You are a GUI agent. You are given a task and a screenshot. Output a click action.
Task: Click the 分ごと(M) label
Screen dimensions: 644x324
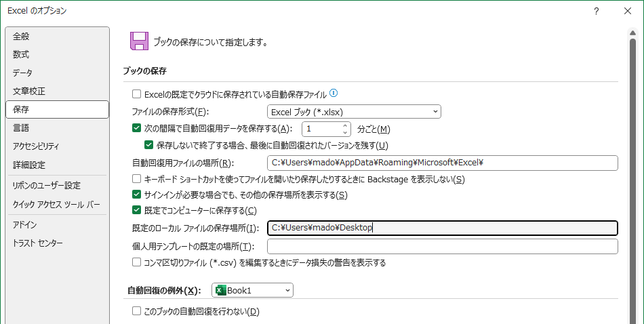coord(374,129)
